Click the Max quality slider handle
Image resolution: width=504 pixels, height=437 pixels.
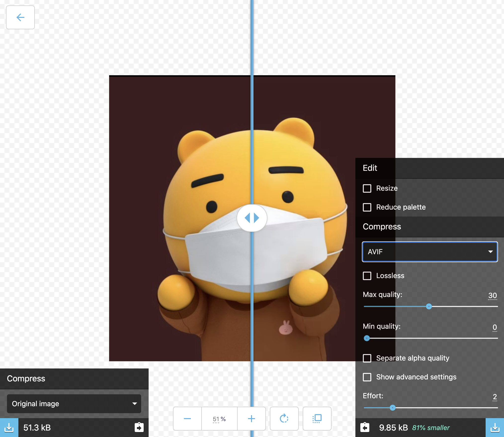(x=429, y=306)
